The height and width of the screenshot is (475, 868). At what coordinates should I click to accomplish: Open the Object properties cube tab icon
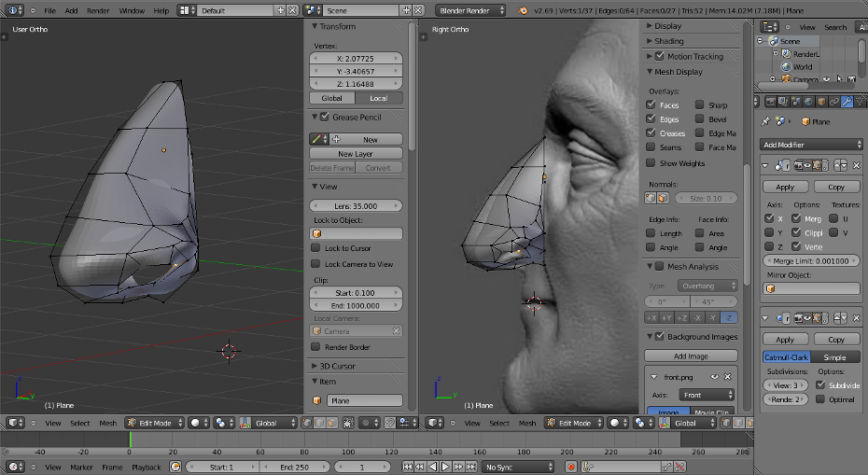click(x=821, y=102)
